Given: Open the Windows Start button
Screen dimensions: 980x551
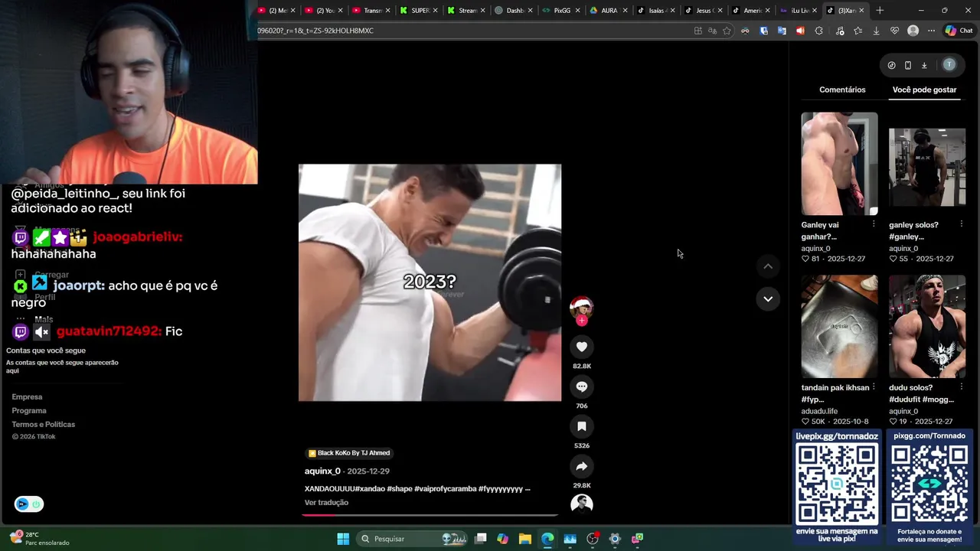Looking at the screenshot, I should pyautogui.click(x=343, y=539).
